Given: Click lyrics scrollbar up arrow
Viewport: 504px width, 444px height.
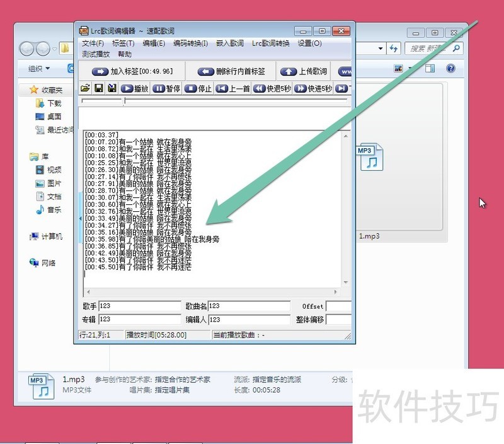Looking at the screenshot, I should (345, 136).
